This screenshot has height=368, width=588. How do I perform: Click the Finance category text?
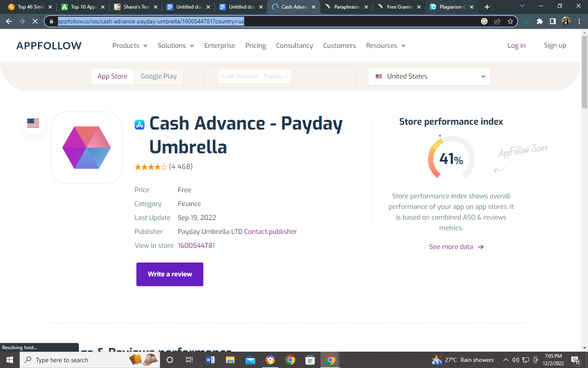(x=189, y=204)
